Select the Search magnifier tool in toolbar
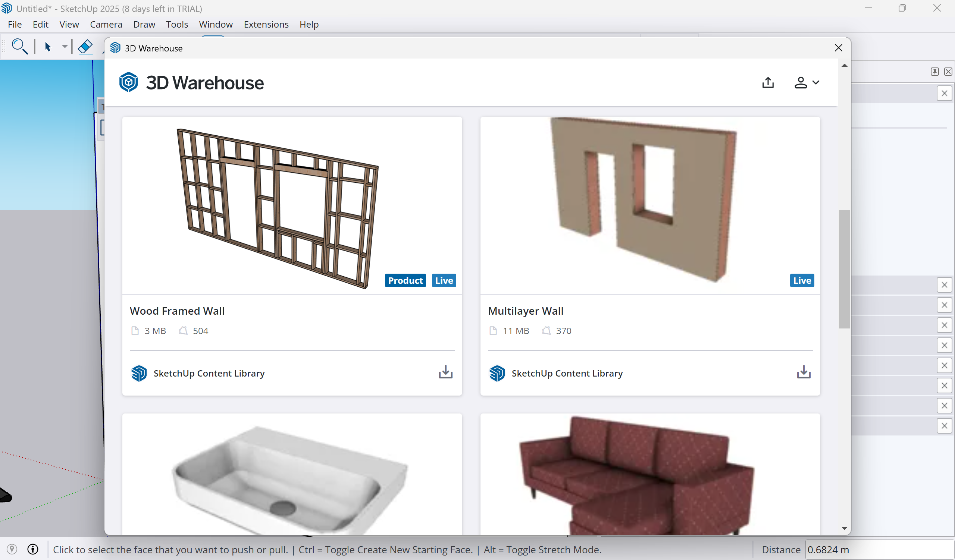This screenshot has height=560, width=955. (x=19, y=47)
